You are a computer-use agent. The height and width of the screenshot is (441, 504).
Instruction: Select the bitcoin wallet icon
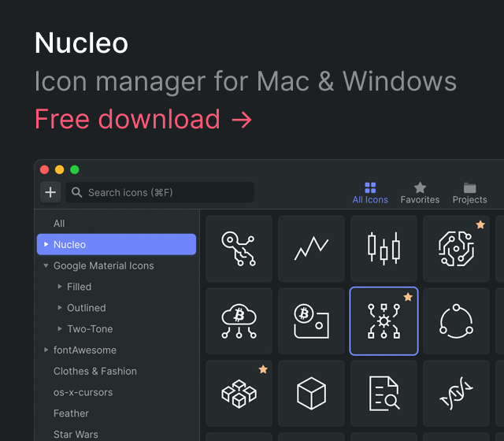[x=311, y=321]
